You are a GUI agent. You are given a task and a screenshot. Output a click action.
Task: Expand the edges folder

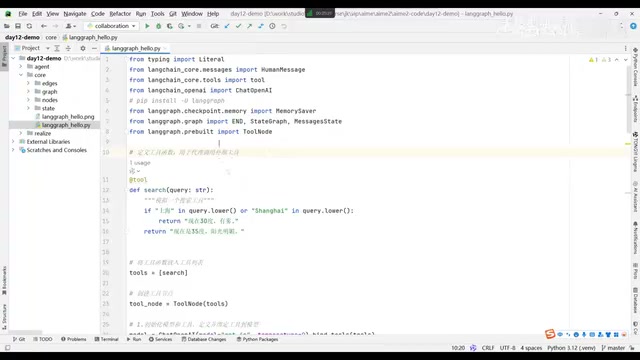28,83
